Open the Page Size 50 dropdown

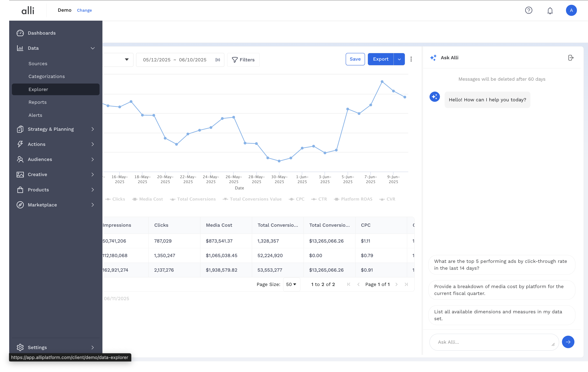(x=291, y=284)
